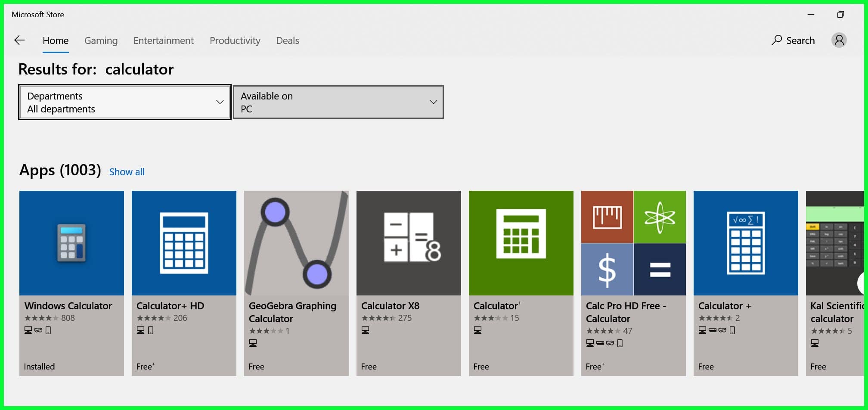Image resolution: width=868 pixels, height=410 pixels.
Task: Open the Kal Scientific calculator thumbnail
Action: click(835, 243)
